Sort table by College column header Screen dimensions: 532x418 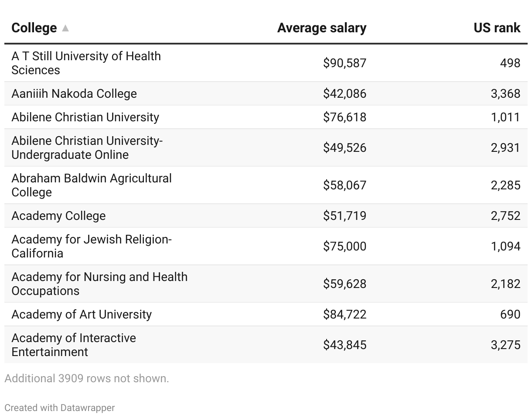pos(34,28)
